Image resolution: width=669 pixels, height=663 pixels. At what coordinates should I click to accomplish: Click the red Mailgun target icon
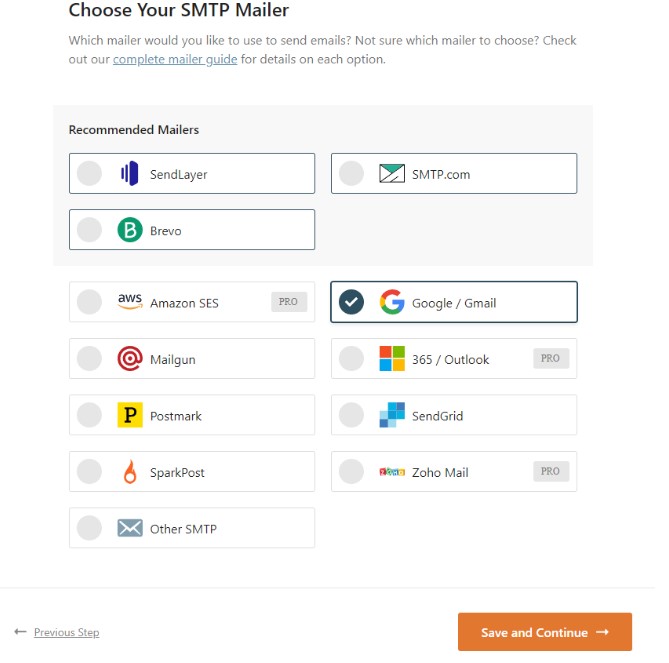coord(130,358)
